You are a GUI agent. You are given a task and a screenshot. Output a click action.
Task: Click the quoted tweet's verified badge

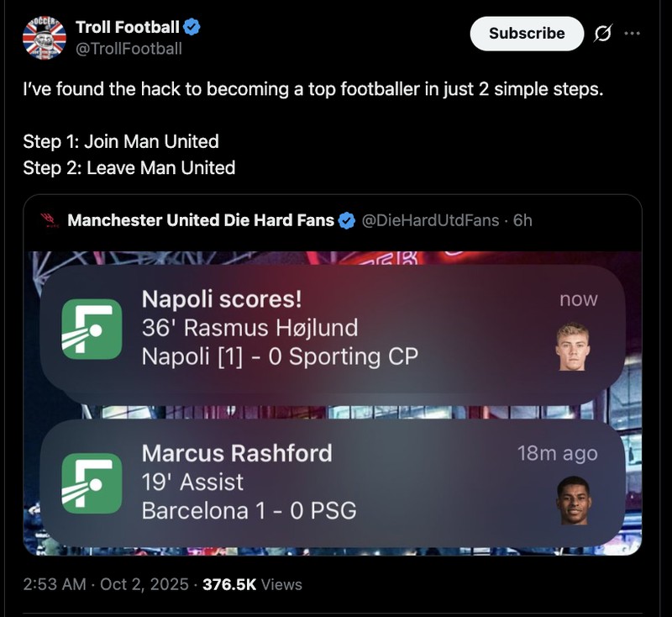[346, 221]
